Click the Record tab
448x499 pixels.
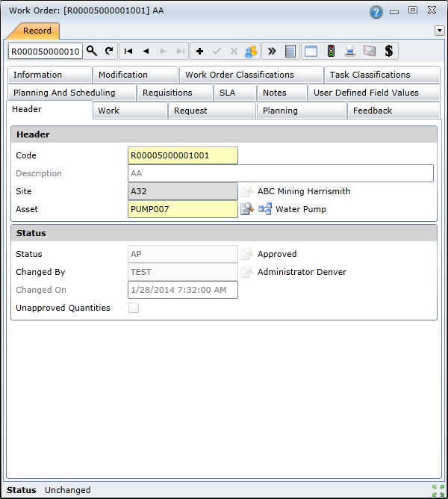tap(37, 31)
